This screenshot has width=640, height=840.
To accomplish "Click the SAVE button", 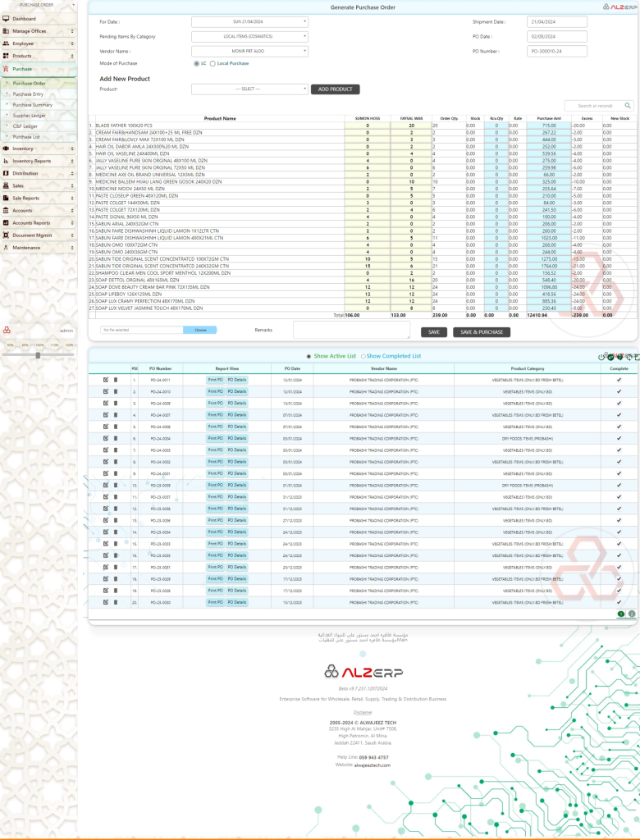I will [x=433, y=332].
